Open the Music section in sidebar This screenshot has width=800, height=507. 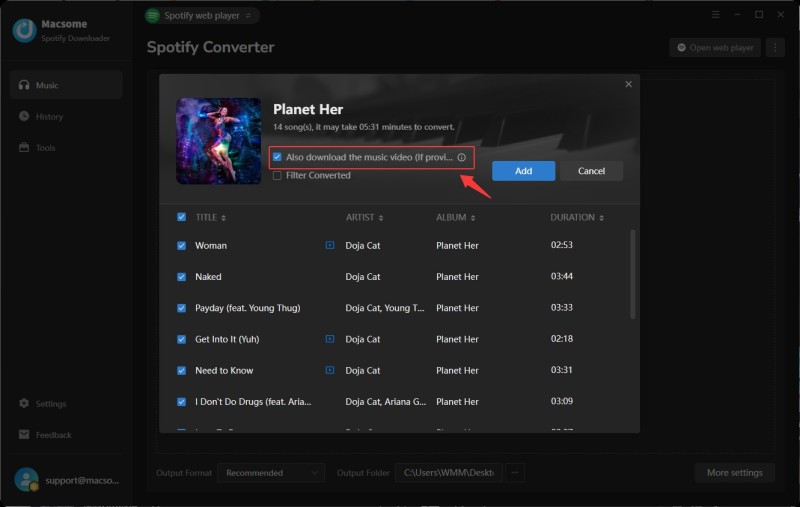pos(66,85)
